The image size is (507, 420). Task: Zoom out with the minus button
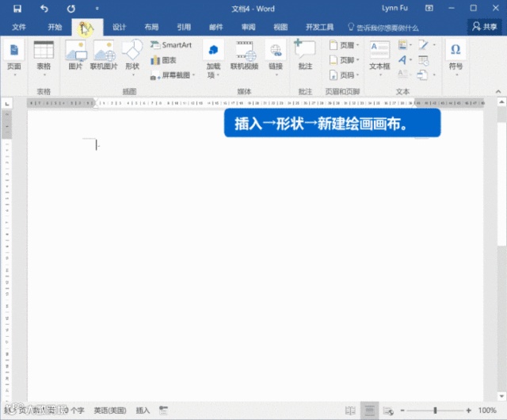tap(402, 410)
